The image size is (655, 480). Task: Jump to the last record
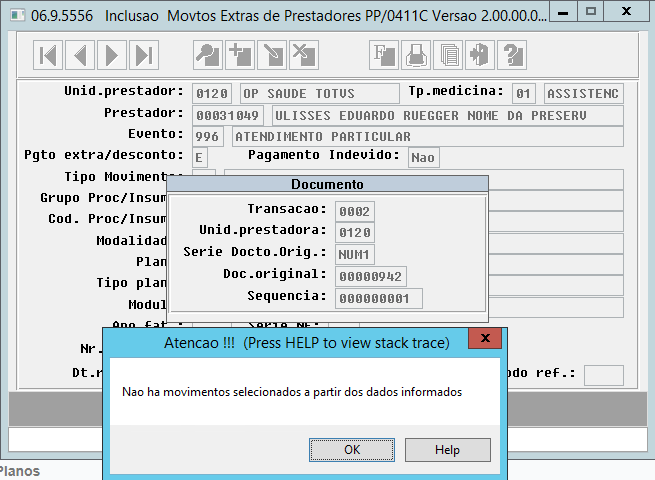pyautogui.click(x=144, y=55)
